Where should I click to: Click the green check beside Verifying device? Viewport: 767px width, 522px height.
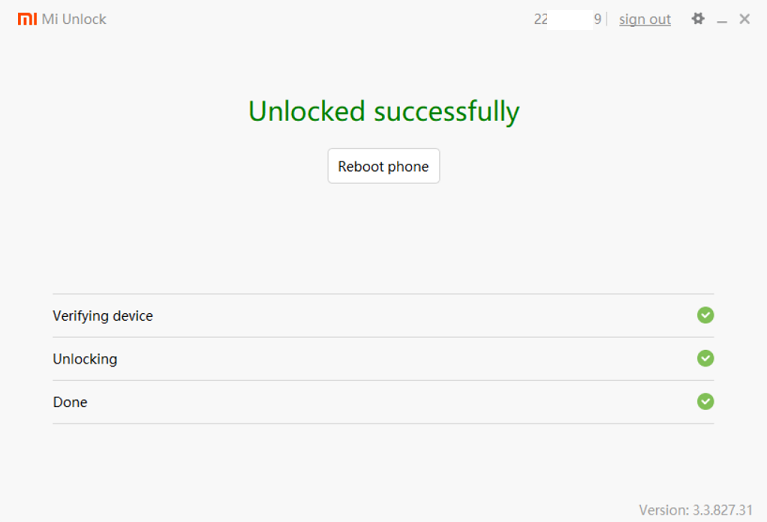pyautogui.click(x=705, y=315)
